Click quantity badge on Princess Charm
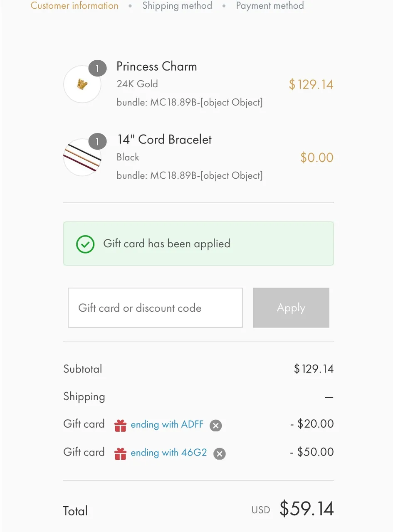The image size is (393, 532). (x=98, y=69)
